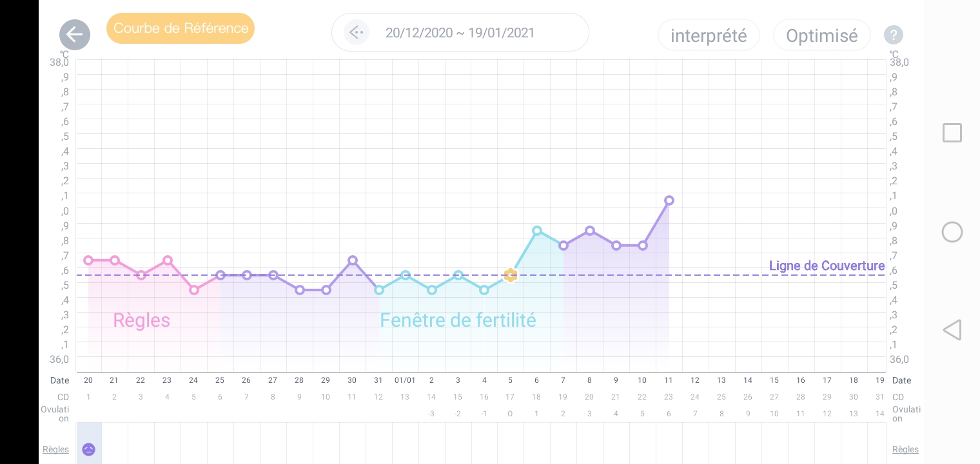Click ovulation offset -3 label
This screenshot has height=464, width=980.
(x=431, y=414)
